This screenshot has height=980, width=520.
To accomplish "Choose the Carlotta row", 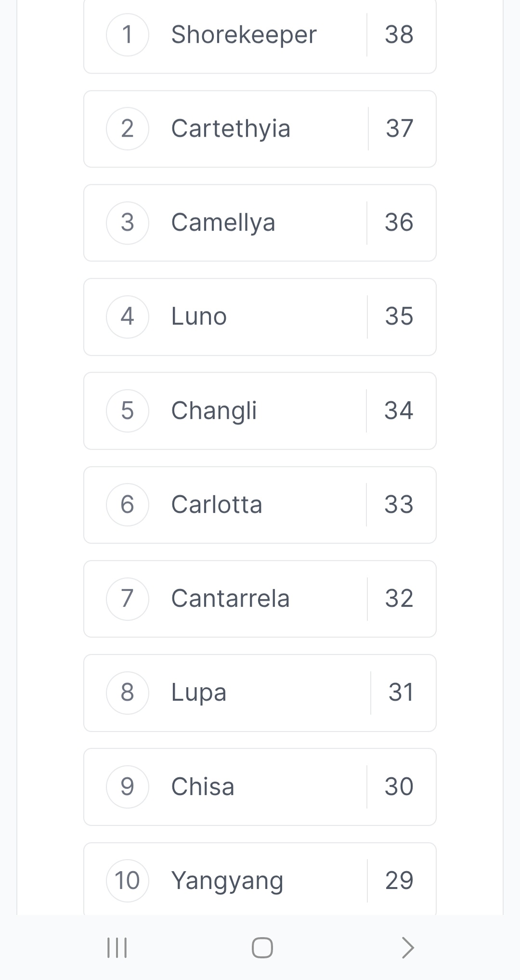I will (x=260, y=505).
